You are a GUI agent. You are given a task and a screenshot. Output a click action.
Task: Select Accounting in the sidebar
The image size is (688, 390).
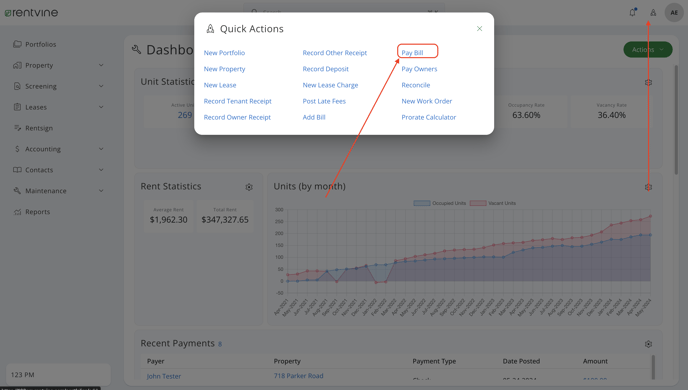tap(43, 149)
